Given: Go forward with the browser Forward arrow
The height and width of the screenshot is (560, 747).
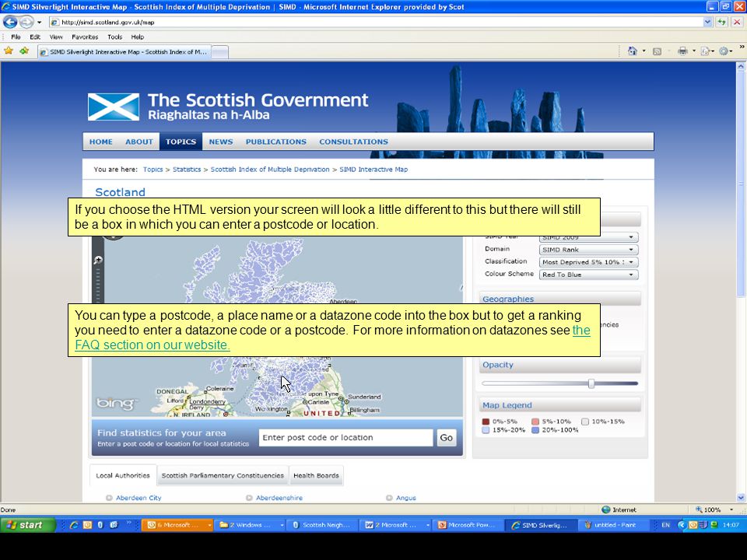Looking at the screenshot, I should 26,22.
